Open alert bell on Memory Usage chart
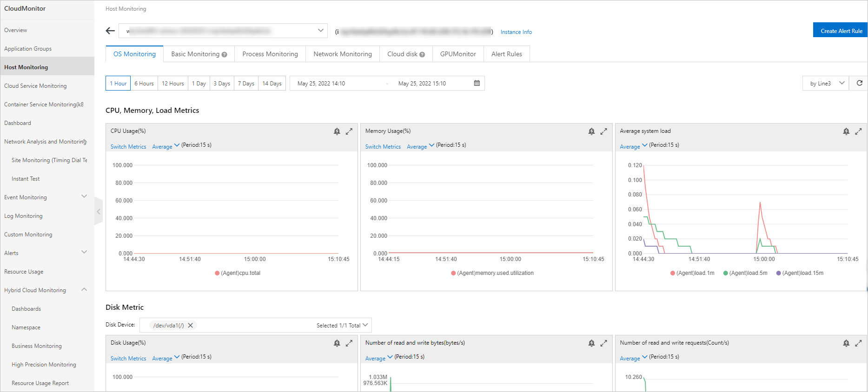Viewport: 868px width, 392px height. pos(591,131)
